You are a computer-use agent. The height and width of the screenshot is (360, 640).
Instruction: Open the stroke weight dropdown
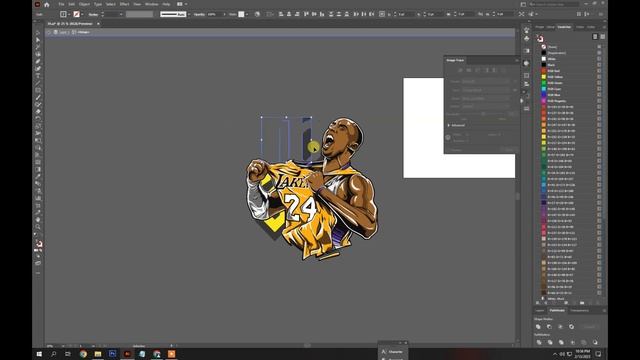(121, 14)
